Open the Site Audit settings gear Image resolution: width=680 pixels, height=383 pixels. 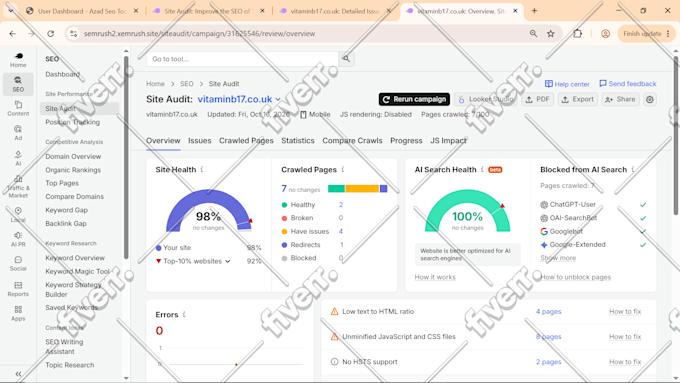649,99
